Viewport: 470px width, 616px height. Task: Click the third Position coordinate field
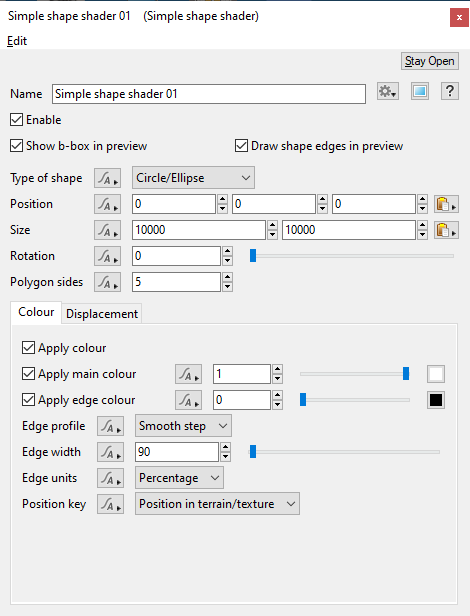click(x=374, y=204)
